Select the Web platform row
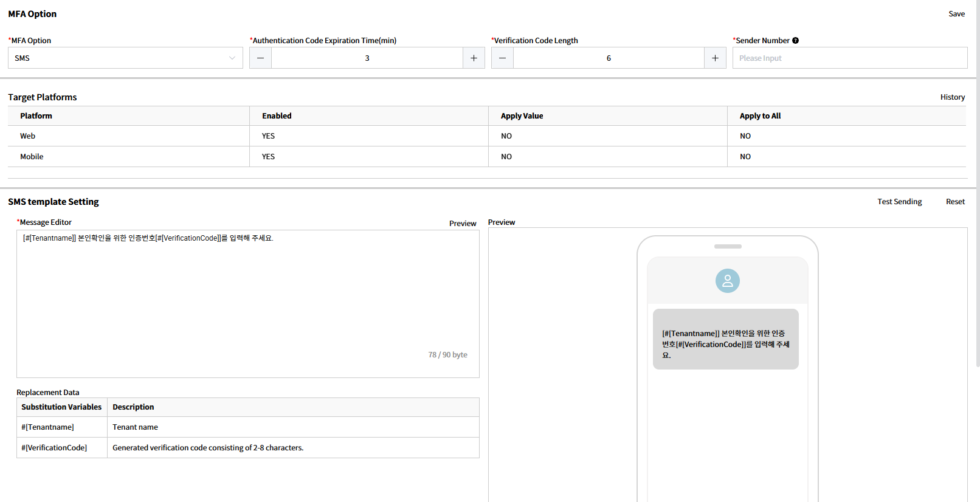Viewport: 980px width, 502px height. (28, 136)
